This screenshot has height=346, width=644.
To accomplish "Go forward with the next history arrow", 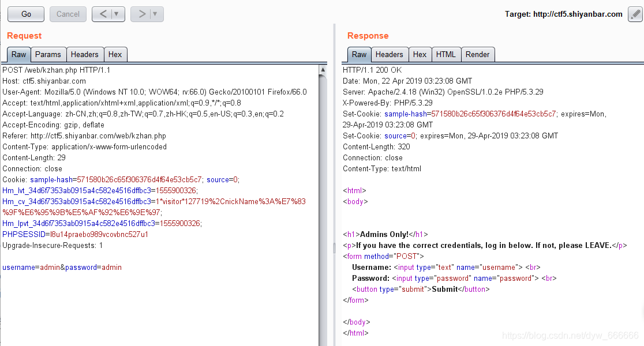I will [x=142, y=14].
